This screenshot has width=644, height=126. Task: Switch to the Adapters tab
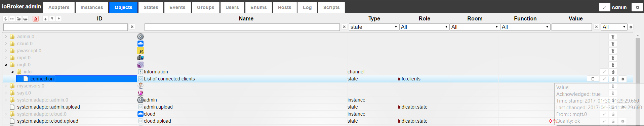tap(59, 7)
